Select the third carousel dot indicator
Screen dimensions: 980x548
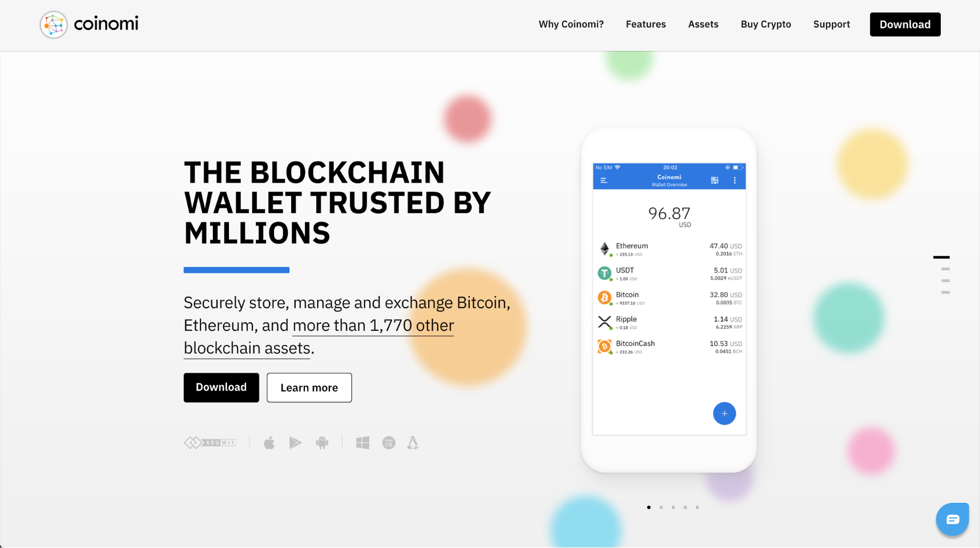[x=673, y=507]
